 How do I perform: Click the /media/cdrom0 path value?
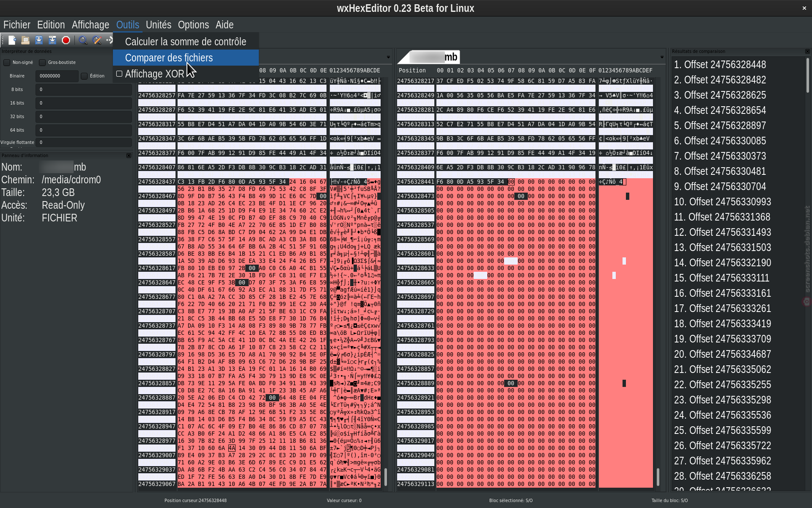click(71, 179)
